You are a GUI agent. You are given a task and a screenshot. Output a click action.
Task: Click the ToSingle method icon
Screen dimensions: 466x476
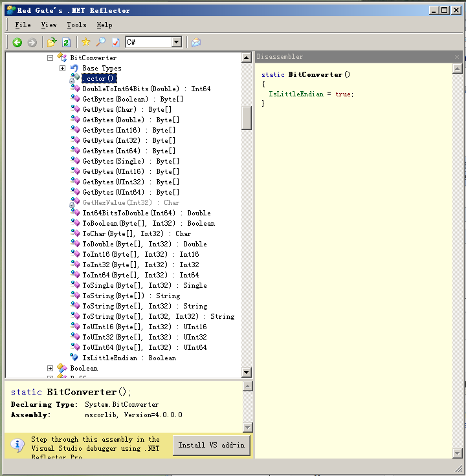75,285
